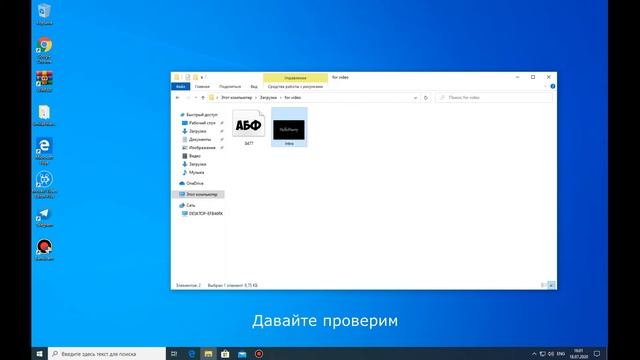Open Видео in navigation pane

[x=194, y=156]
